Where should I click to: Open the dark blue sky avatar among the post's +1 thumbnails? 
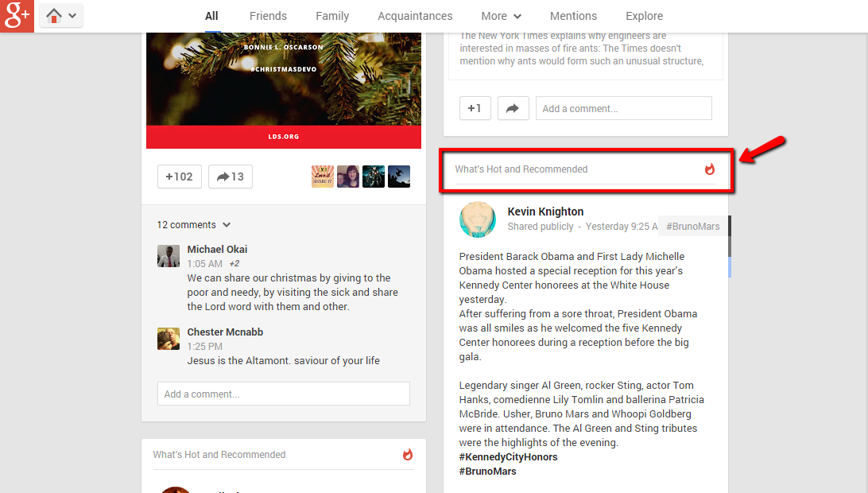point(399,177)
